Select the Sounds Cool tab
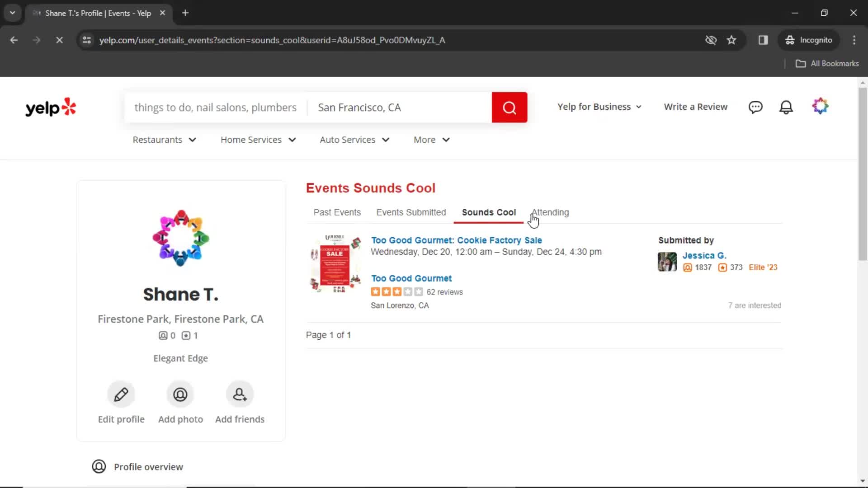 click(x=489, y=213)
